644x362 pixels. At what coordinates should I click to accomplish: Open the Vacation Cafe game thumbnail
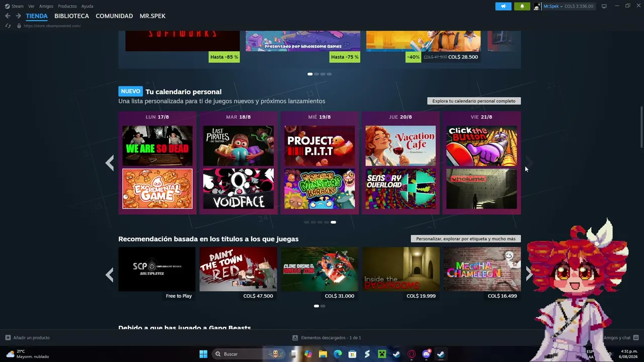pos(400,146)
